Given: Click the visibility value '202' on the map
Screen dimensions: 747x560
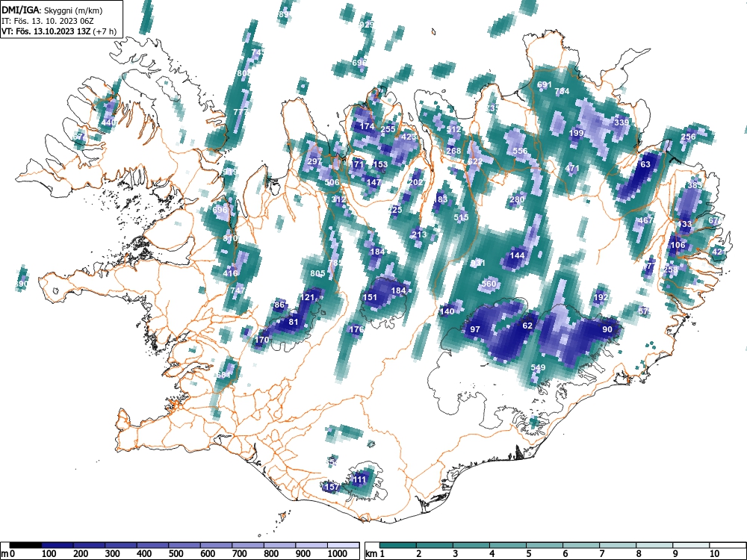Looking at the screenshot, I should [416, 182].
